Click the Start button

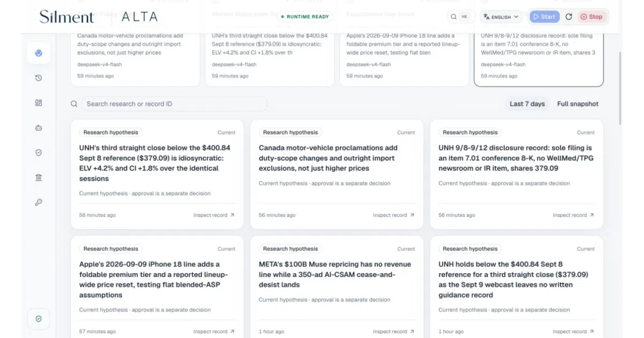point(544,17)
